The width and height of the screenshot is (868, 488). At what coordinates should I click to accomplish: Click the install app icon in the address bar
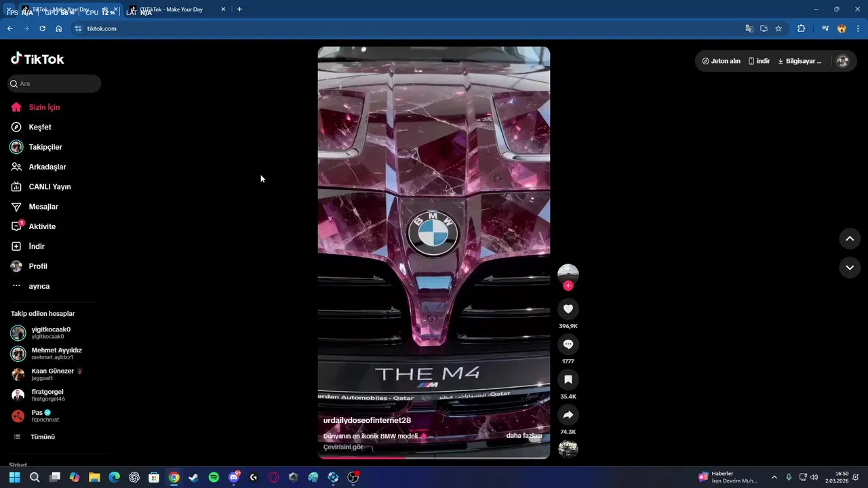pyautogui.click(x=764, y=28)
